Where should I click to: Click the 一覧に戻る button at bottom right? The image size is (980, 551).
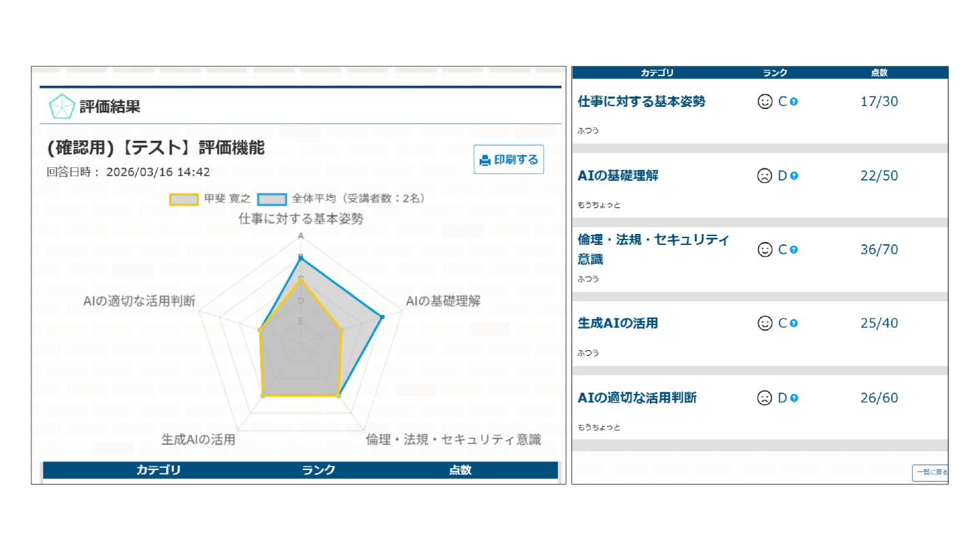(930, 471)
